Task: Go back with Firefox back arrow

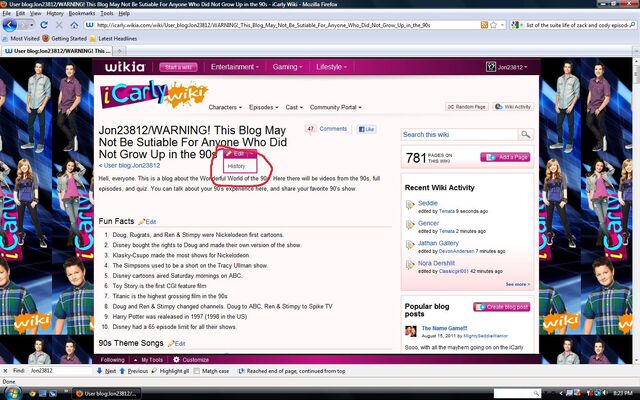Action: 9,25
